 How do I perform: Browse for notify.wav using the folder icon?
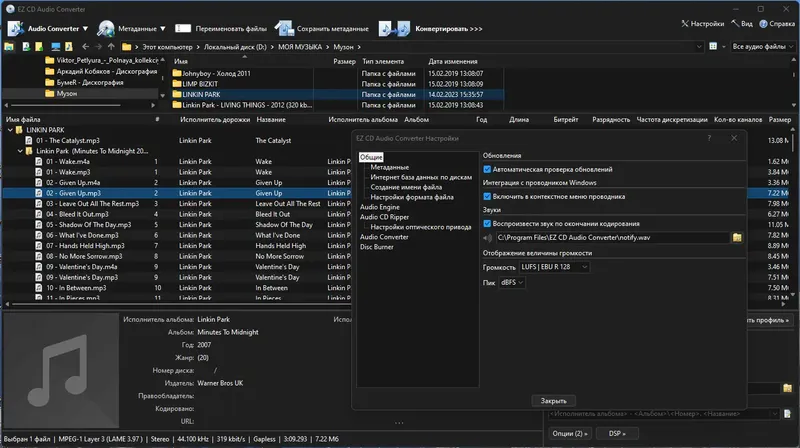pos(736,237)
